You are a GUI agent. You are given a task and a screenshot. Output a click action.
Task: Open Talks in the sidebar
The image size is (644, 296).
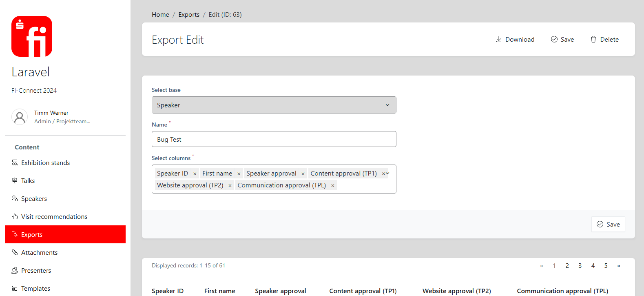click(x=65, y=180)
